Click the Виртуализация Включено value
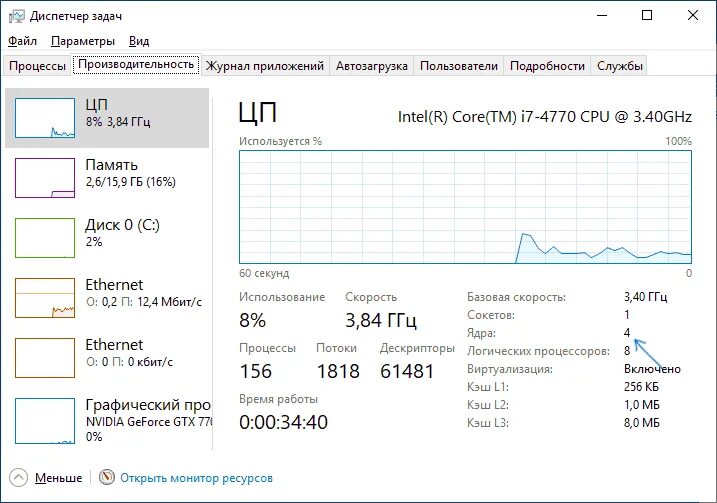Viewport: 717px width, 503px height. point(652,369)
